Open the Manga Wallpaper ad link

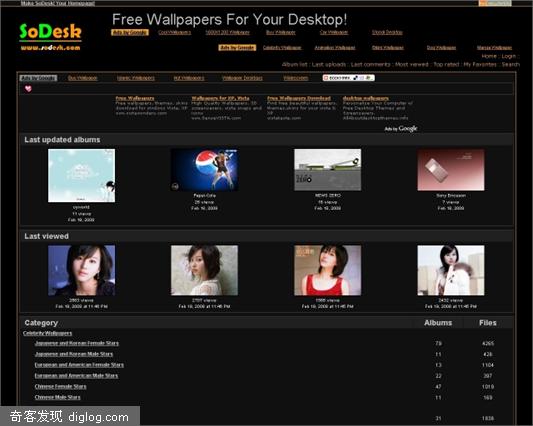(x=494, y=48)
